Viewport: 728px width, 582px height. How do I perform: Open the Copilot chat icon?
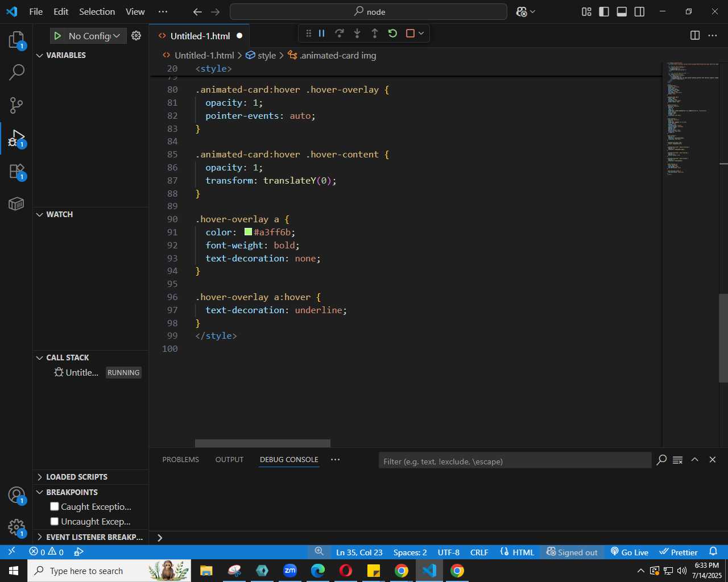(522, 11)
